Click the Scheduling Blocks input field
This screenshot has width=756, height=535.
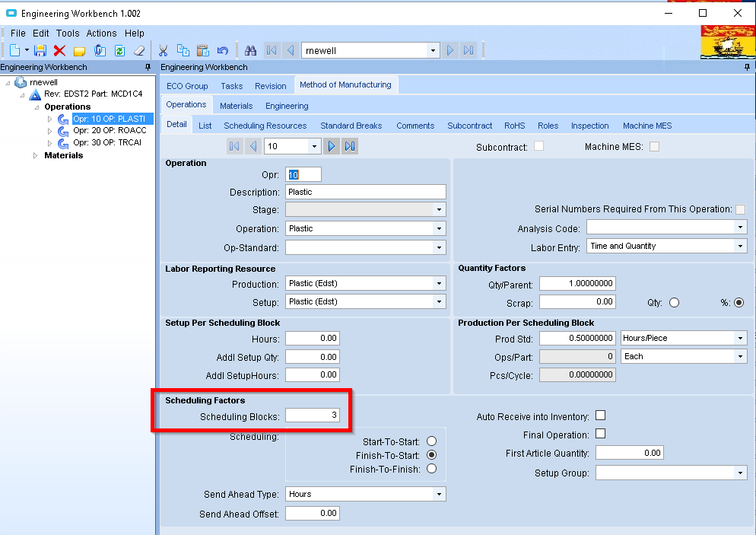point(312,416)
